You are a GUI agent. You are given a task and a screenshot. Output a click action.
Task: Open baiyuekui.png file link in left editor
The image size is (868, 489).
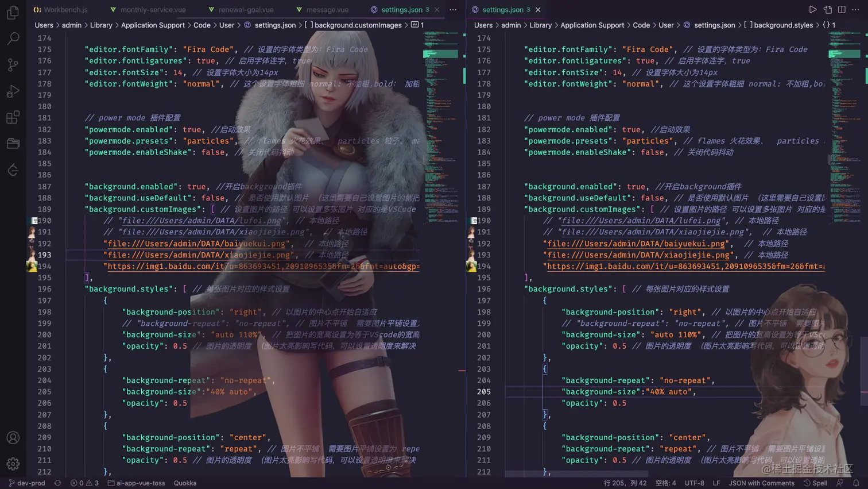[x=197, y=244]
